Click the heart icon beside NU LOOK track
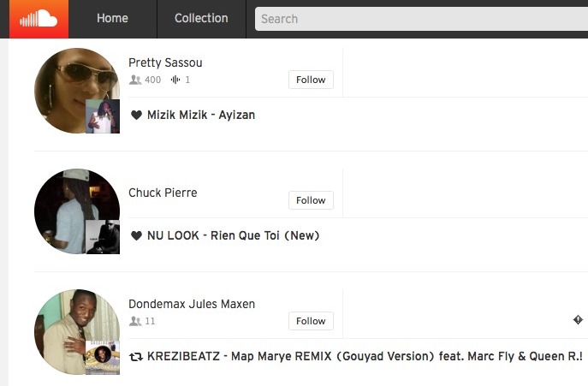 point(136,235)
